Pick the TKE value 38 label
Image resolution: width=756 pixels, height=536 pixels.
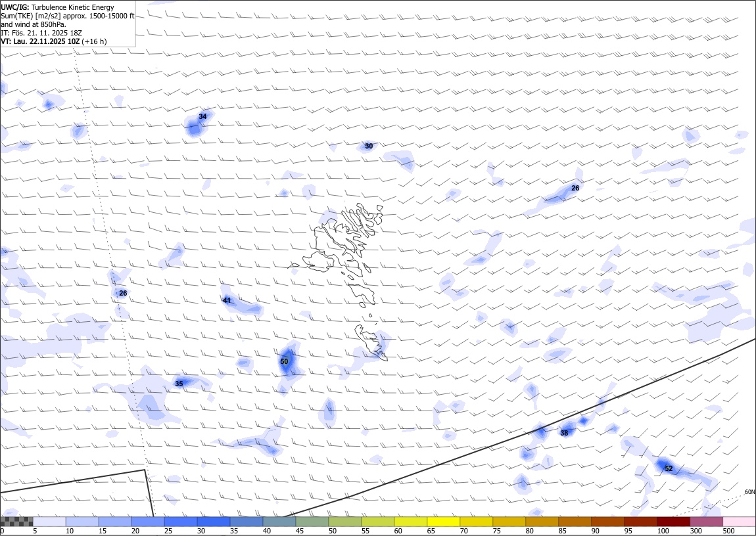point(564,433)
